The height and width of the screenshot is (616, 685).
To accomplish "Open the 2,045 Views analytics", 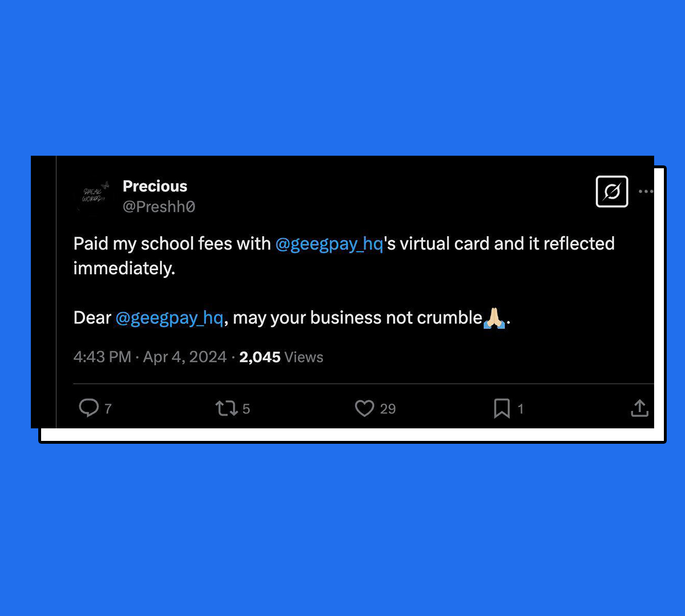I will pos(281,357).
